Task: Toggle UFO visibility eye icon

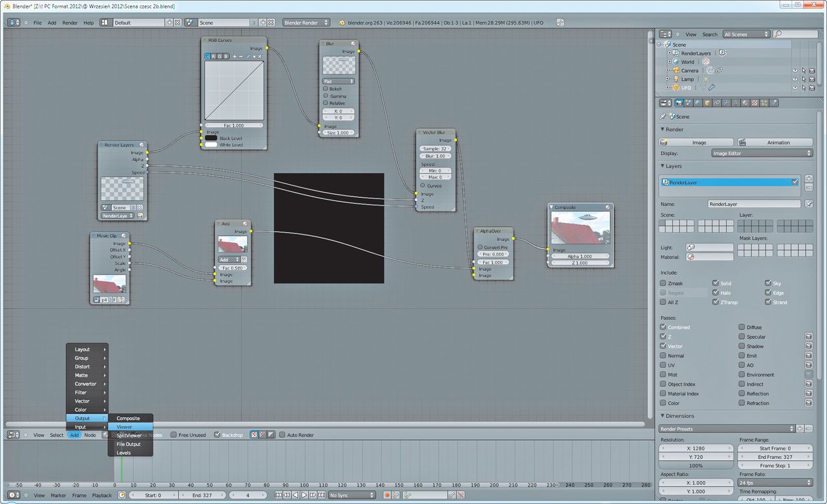Action: point(795,88)
